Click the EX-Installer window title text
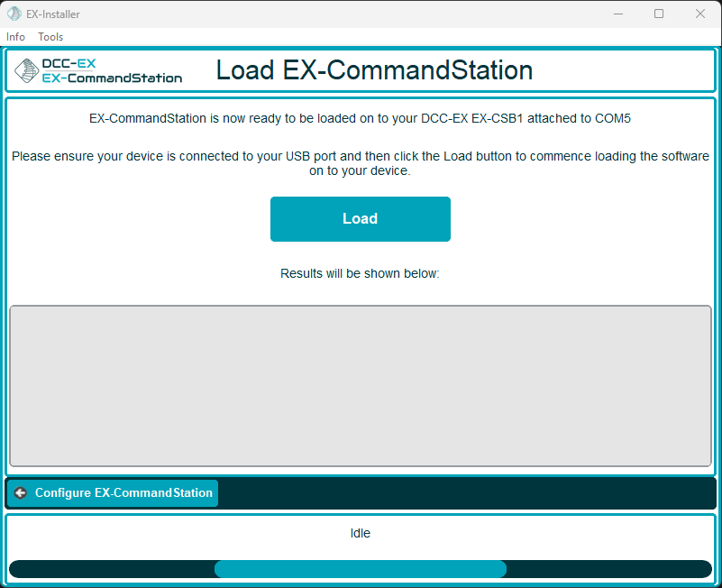This screenshot has width=722, height=588. 53,14
